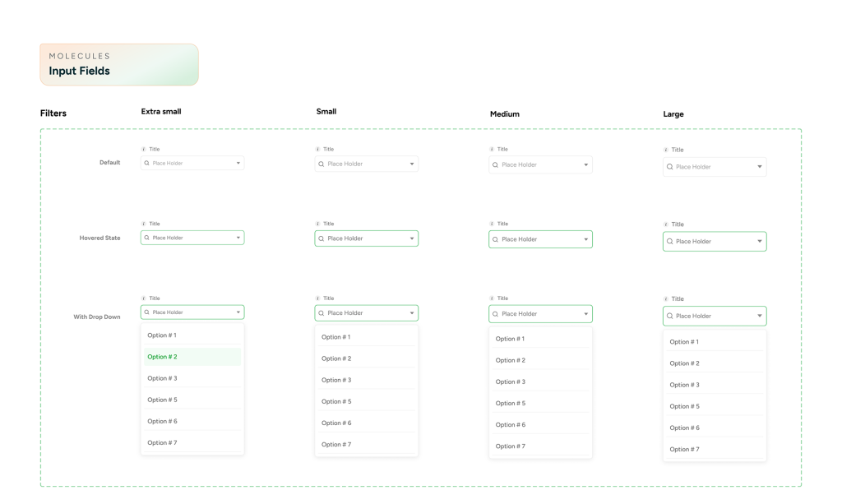
Task: Click the search icon in Extra small With Drop Down field
Action: coord(147,312)
